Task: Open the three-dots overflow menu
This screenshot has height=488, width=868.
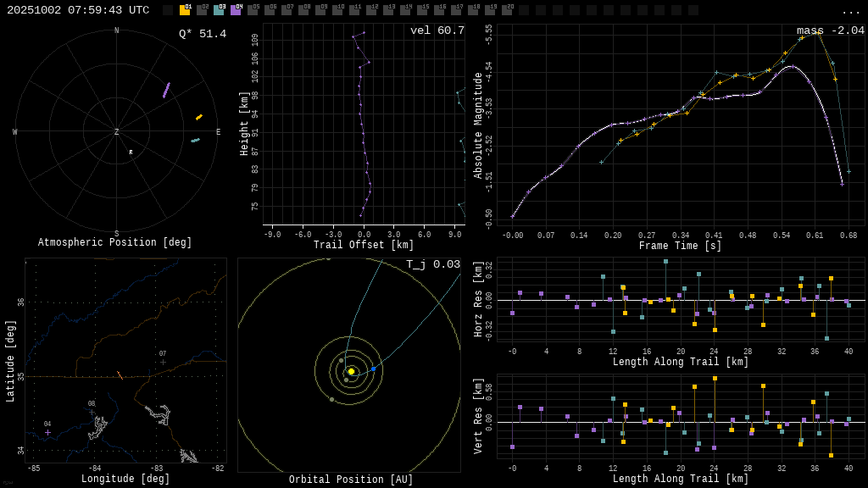Action: tap(851, 11)
